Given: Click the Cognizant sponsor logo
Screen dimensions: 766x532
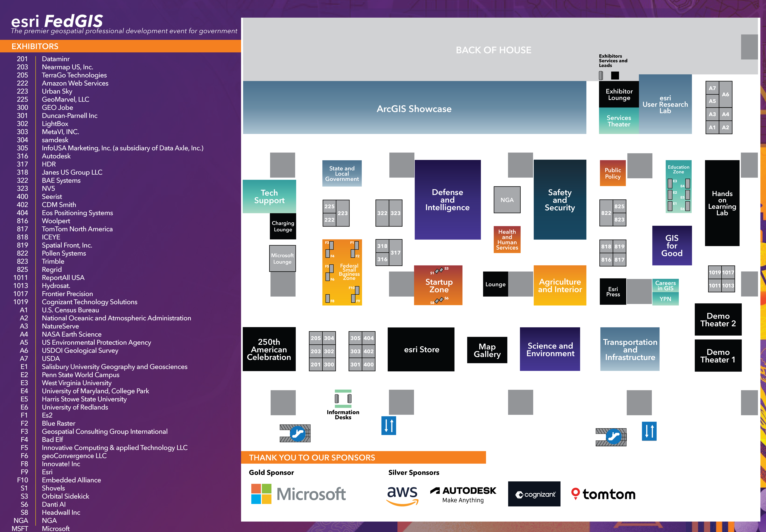Looking at the screenshot, I should click(534, 494).
